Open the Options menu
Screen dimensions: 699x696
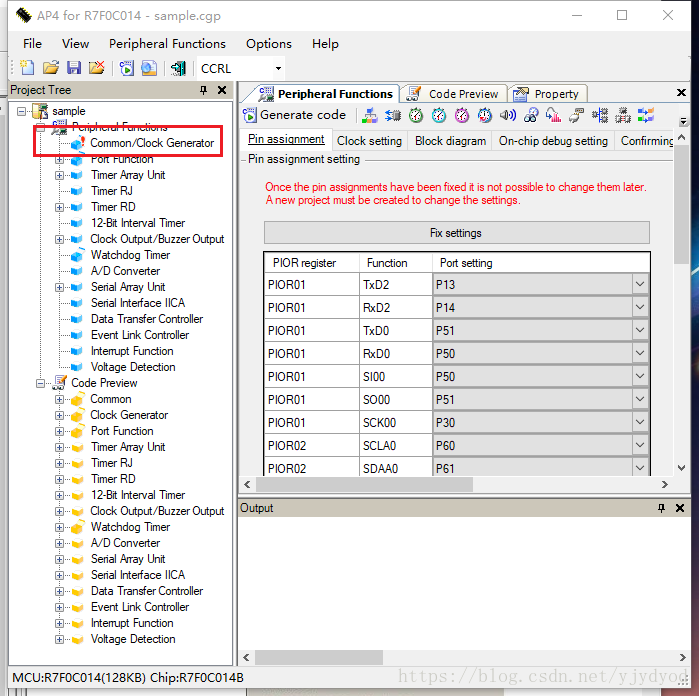269,44
